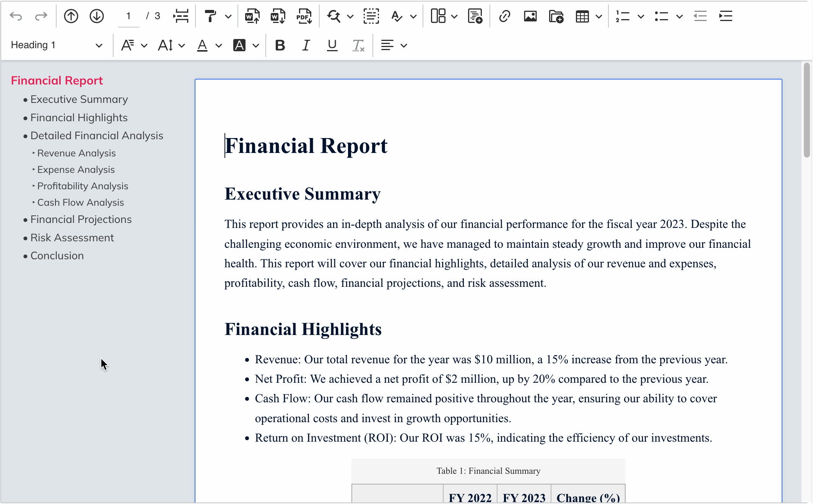The height and width of the screenshot is (504, 813).
Task: Click Import from Word icon
Action: [252, 16]
